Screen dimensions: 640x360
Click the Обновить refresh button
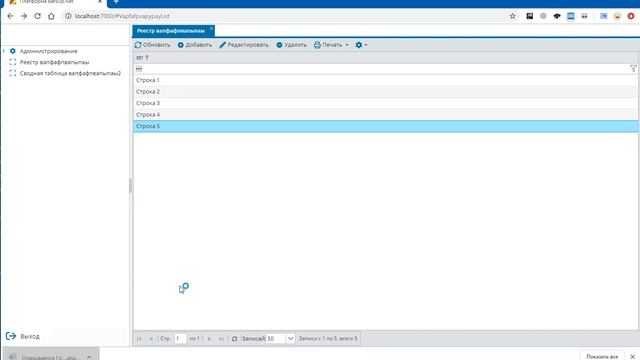(x=152, y=45)
